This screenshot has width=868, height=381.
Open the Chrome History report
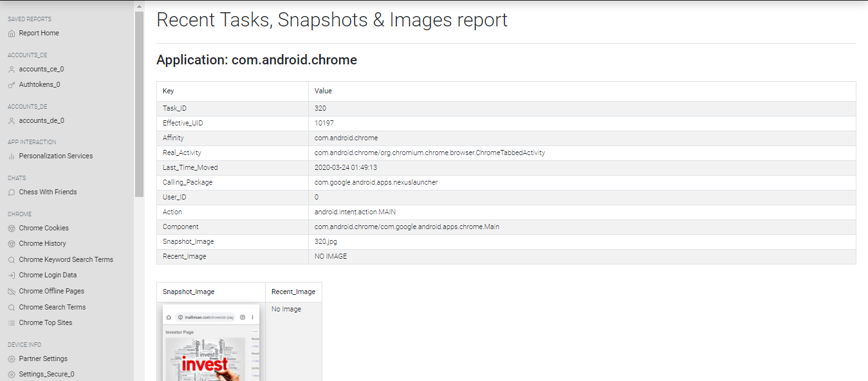pyautogui.click(x=42, y=244)
